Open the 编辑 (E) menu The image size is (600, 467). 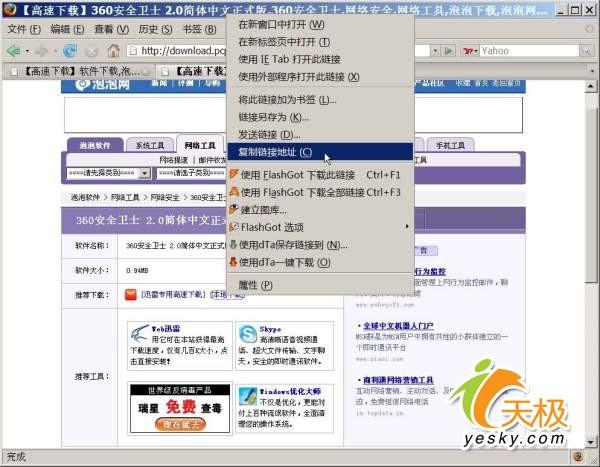coord(67,29)
